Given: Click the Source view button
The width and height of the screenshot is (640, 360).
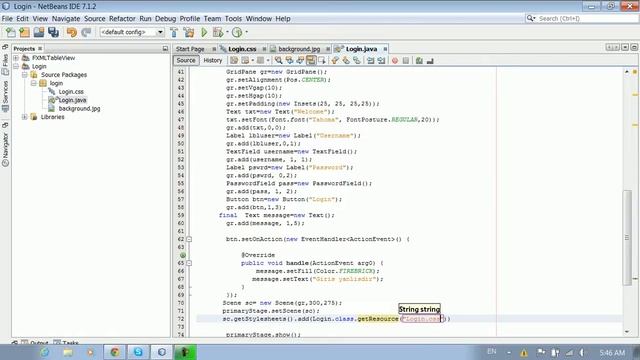Looking at the screenshot, I should click(x=186, y=60).
